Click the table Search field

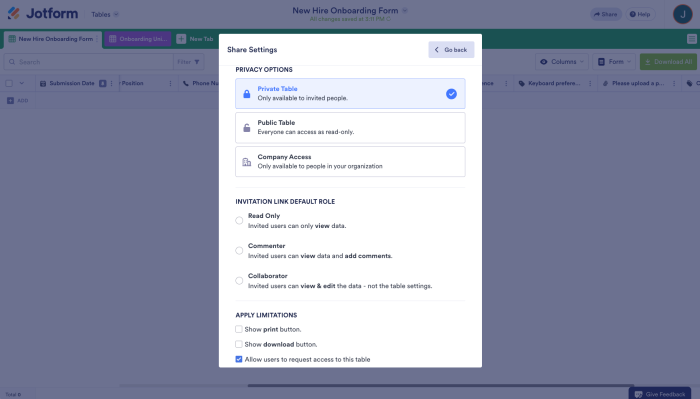tap(88, 62)
